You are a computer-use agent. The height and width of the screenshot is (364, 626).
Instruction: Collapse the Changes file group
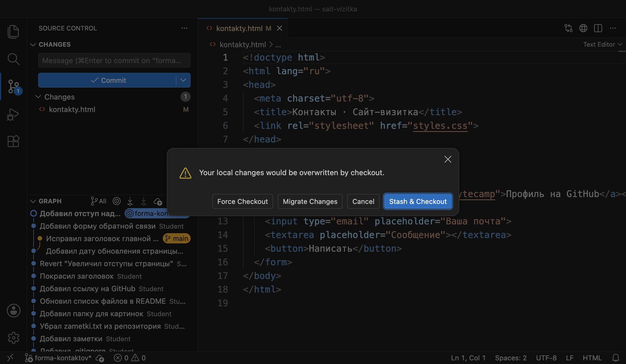coord(38,97)
